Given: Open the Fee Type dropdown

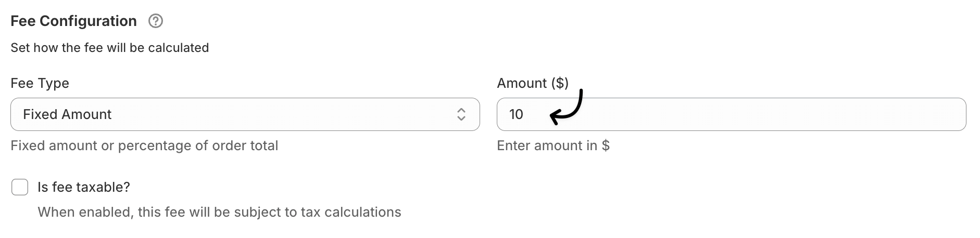Looking at the screenshot, I should [x=245, y=114].
